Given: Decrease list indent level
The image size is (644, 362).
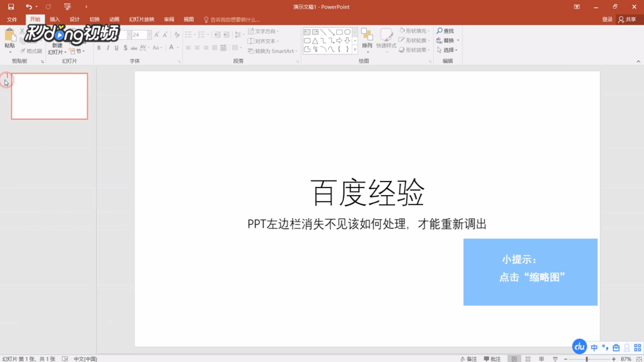Looking at the screenshot, I should (x=217, y=35).
